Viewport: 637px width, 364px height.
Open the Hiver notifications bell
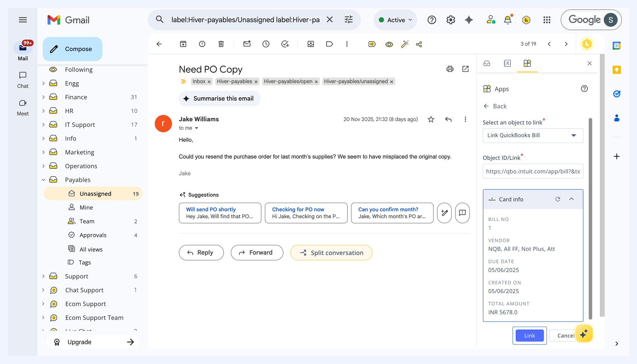click(508, 20)
